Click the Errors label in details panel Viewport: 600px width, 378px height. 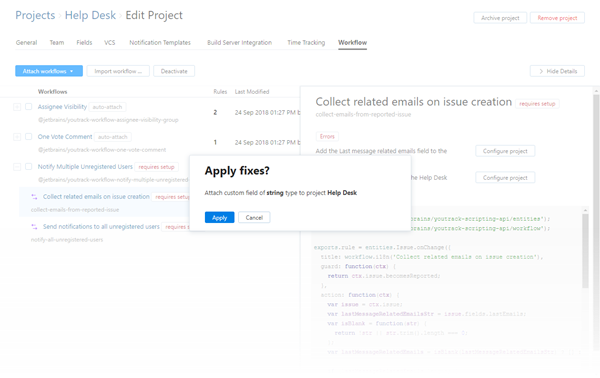tap(327, 136)
